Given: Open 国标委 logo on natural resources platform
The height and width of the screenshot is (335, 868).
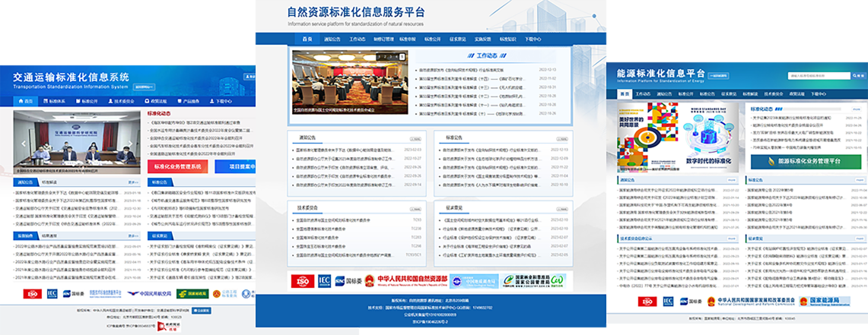Looking at the screenshot, I should tap(348, 281).
